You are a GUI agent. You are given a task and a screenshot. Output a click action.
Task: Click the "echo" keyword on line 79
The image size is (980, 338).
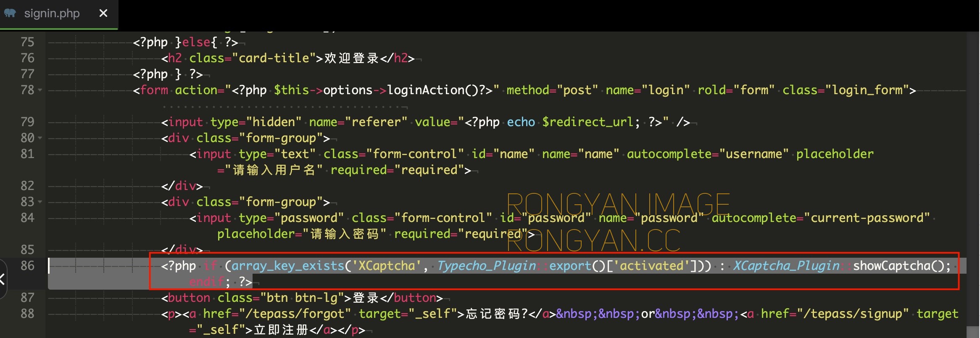coord(521,122)
